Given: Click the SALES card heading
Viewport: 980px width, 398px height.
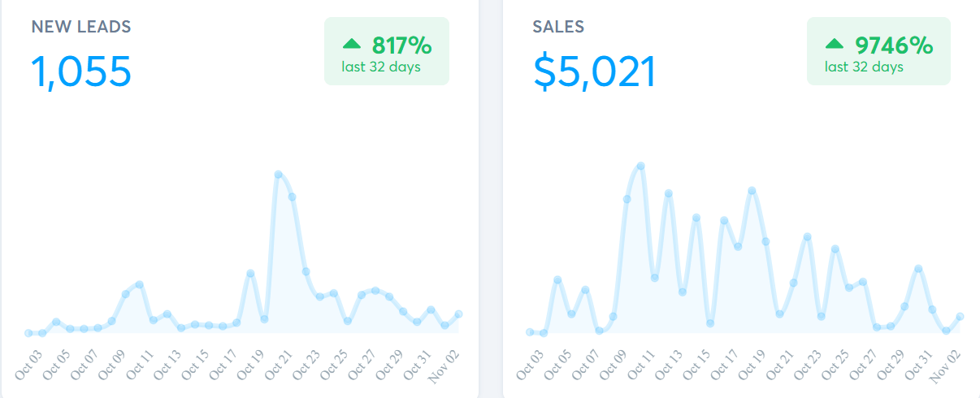Looking at the screenshot, I should pyautogui.click(x=558, y=27).
